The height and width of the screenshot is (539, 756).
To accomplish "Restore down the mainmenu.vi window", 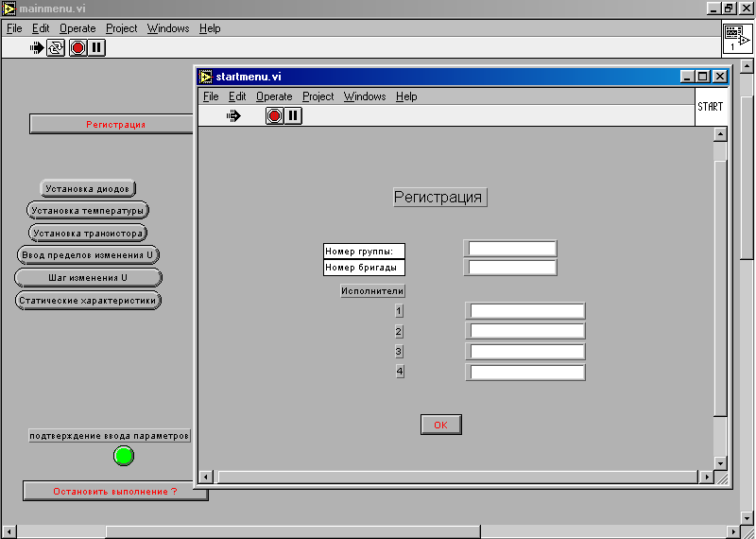I will pos(728,9).
